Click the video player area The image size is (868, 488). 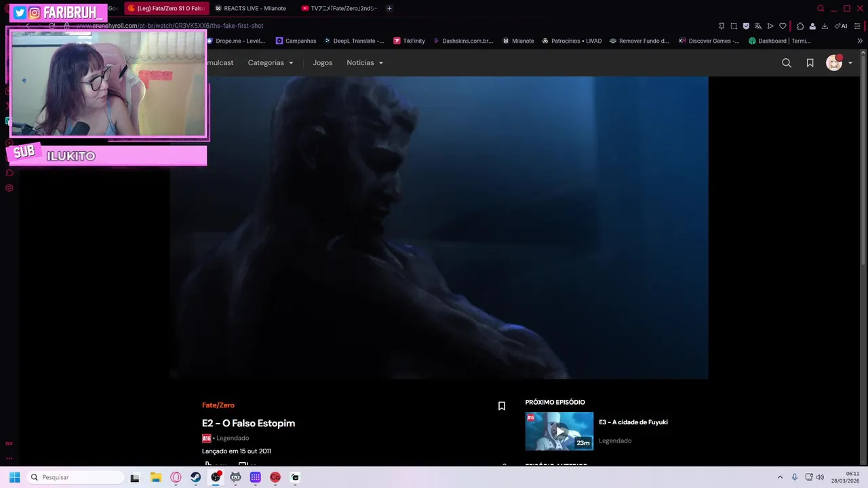tap(439, 228)
